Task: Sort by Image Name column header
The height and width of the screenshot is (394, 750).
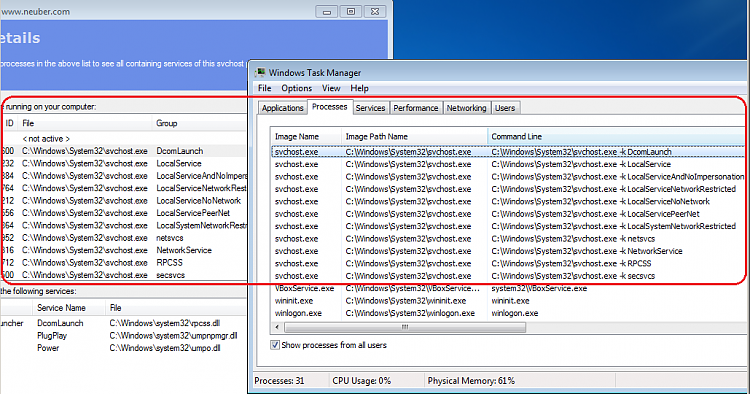Action: coord(306,136)
